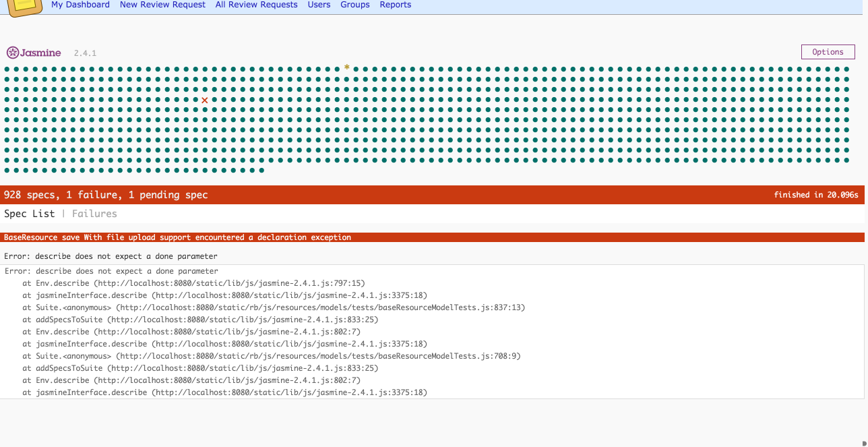Click the 'finished in 20.096s' duration text

pyautogui.click(x=816, y=195)
